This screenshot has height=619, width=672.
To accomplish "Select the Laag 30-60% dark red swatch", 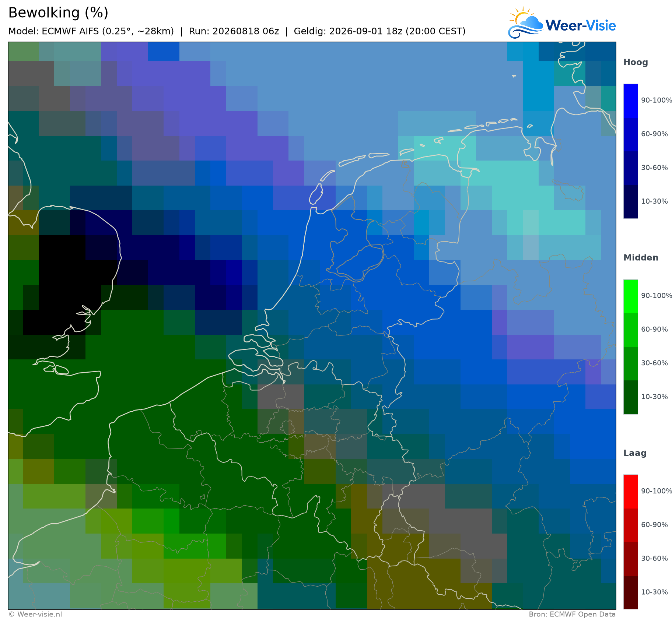I will pos(631,559).
